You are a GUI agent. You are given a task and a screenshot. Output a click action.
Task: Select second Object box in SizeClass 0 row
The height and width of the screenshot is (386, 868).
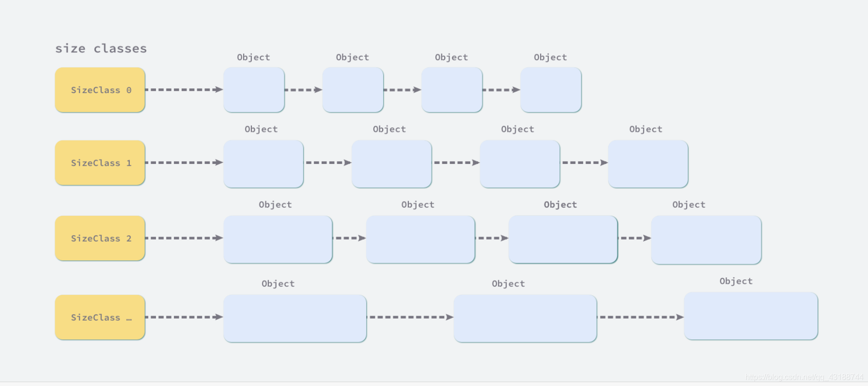353,90
